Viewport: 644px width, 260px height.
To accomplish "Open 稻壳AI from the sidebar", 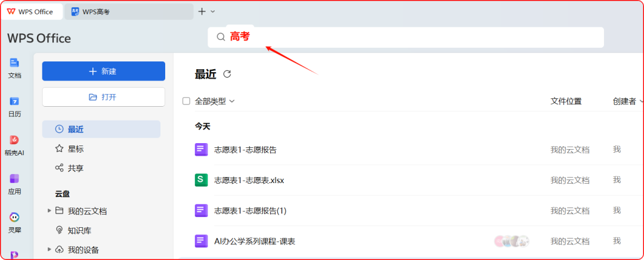I will 14,146.
